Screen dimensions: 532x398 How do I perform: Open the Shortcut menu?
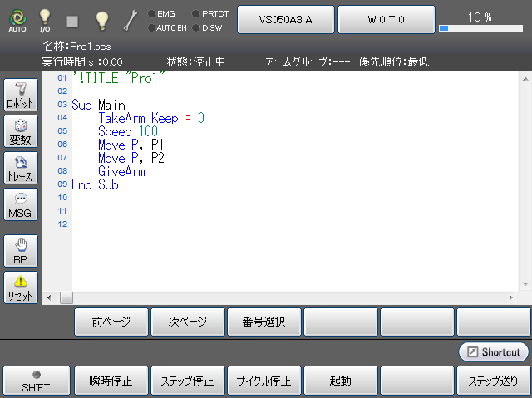click(x=493, y=352)
